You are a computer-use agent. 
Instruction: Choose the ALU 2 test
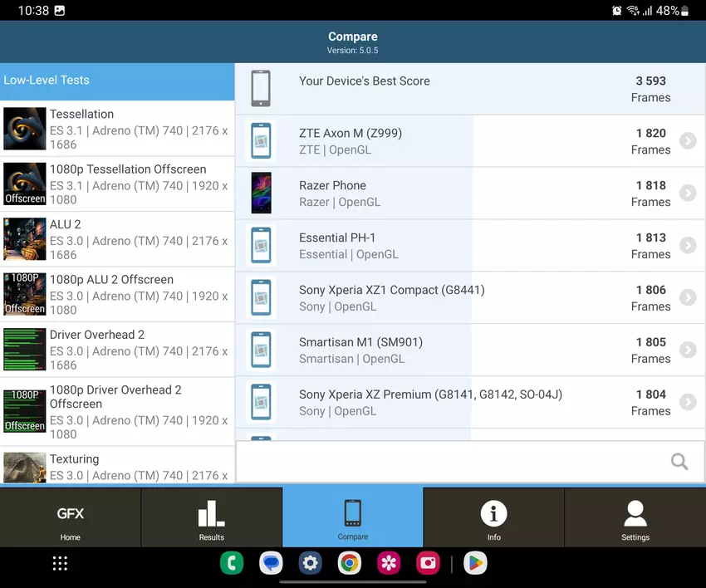pos(117,239)
